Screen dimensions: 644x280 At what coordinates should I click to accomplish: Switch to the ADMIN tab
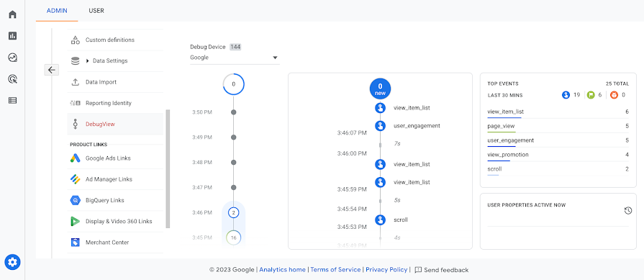tap(57, 11)
